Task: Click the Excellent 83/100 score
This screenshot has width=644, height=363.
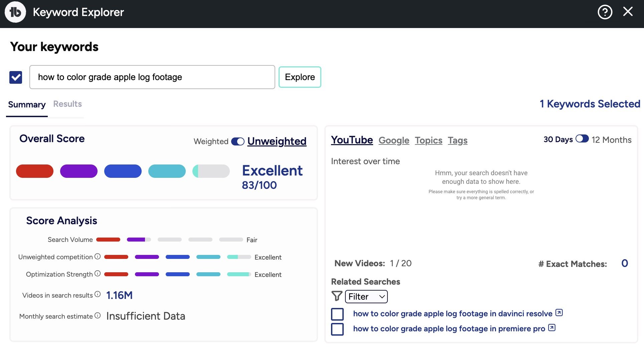Action: click(272, 177)
